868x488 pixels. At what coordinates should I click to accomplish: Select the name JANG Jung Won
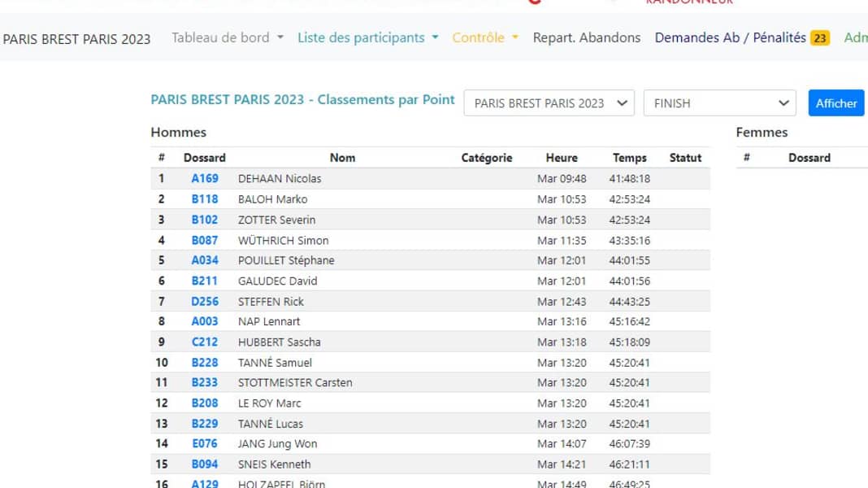point(277,443)
